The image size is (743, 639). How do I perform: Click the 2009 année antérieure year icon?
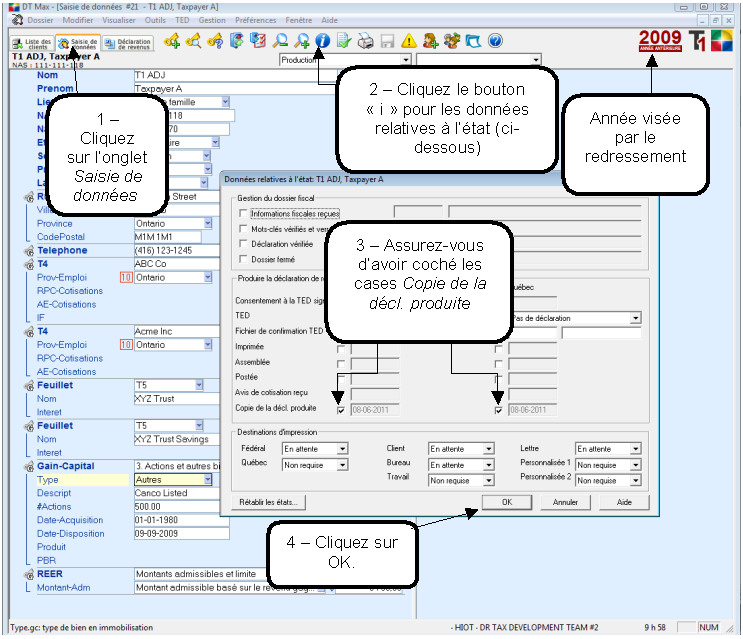[660, 42]
